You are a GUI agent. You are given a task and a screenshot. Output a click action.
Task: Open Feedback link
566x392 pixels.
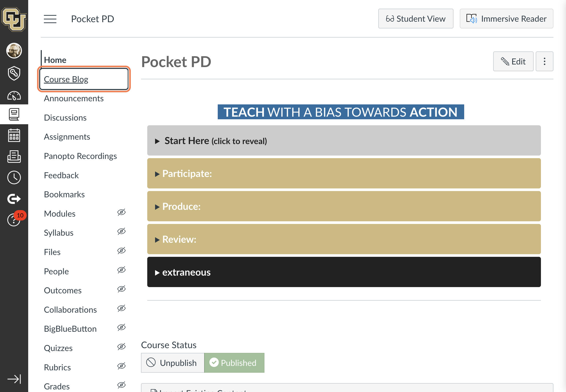pyautogui.click(x=61, y=175)
